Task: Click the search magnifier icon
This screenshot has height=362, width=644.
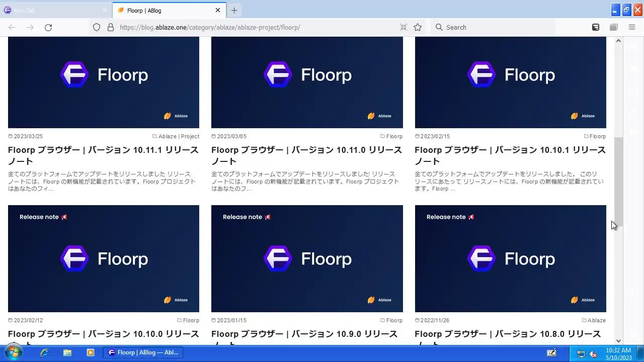Action: pyautogui.click(x=439, y=27)
